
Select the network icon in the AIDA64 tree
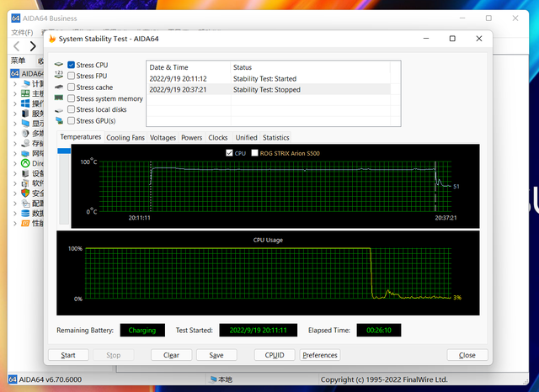(x=25, y=153)
